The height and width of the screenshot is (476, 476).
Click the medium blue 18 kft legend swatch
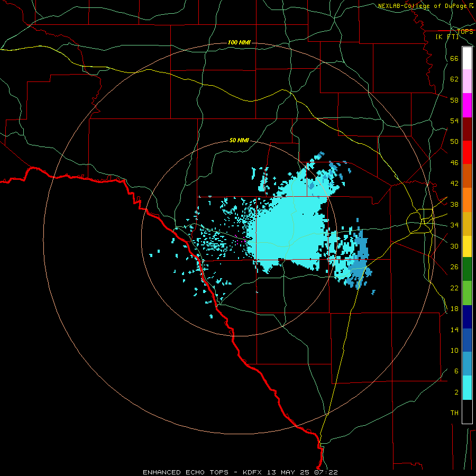coord(467,340)
